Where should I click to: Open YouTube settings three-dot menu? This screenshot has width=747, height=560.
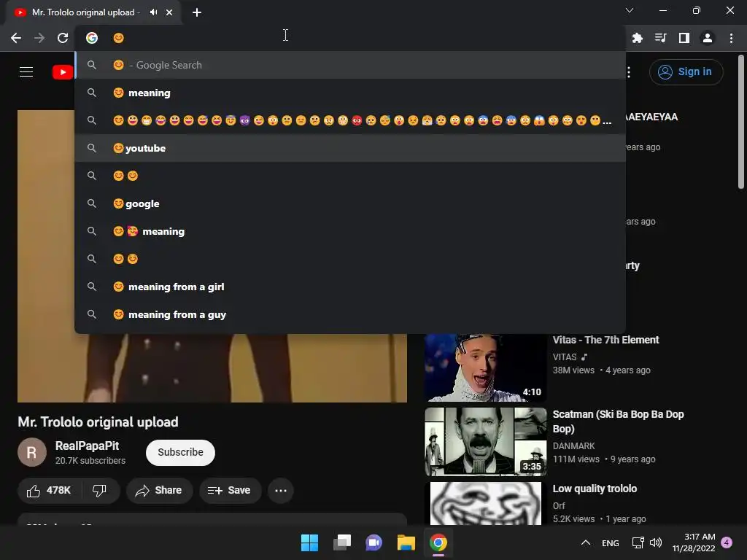tap(630, 72)
